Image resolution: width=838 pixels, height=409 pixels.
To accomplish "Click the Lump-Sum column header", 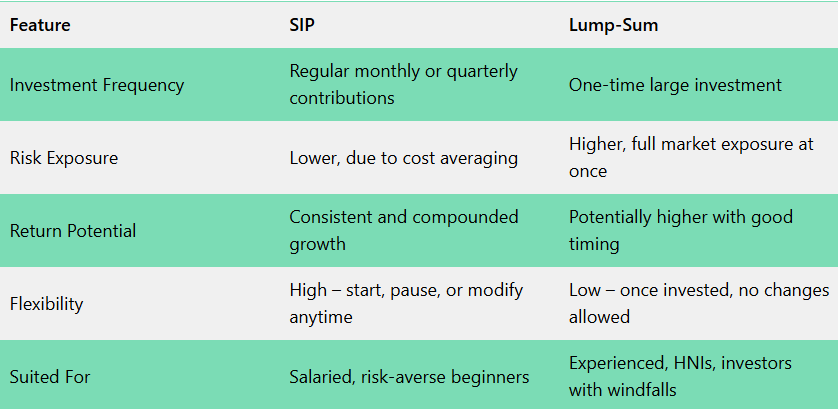I will 613,25.
